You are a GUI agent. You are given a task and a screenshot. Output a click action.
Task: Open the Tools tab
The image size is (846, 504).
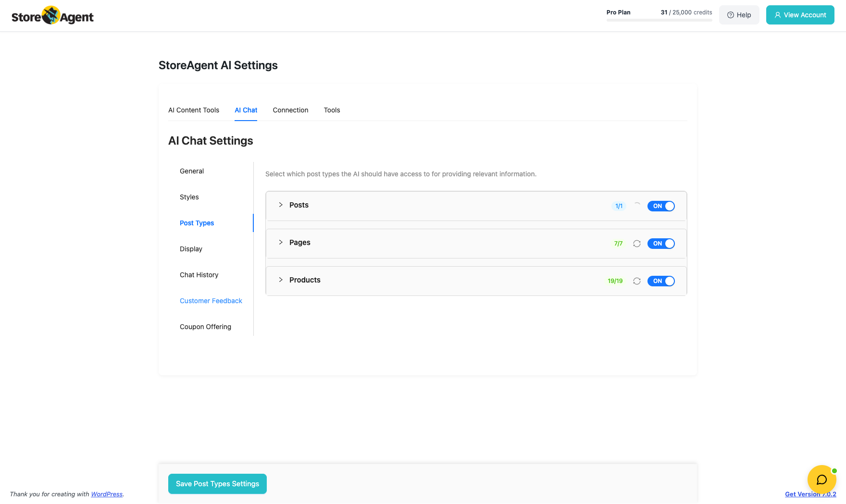click(332, 110)
